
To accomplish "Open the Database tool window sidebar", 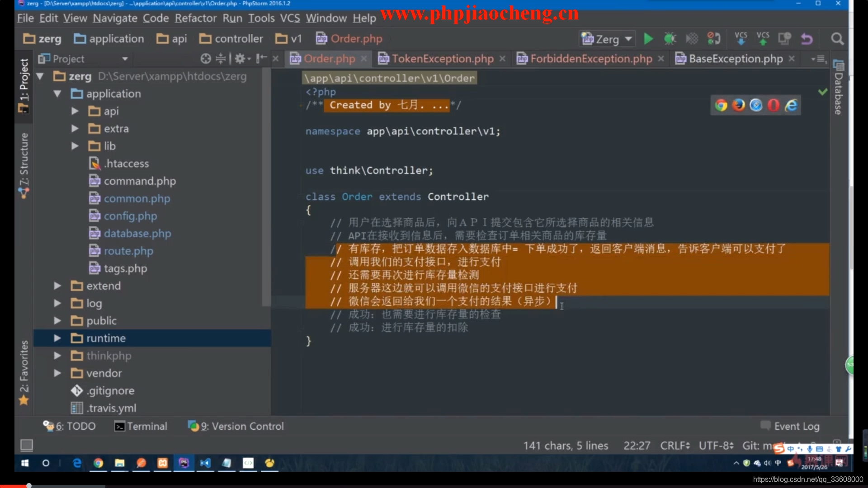I will pos(839,87).
